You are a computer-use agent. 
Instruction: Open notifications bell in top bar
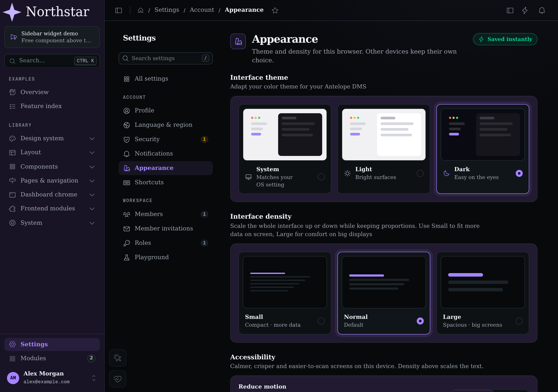click(542, 10)
